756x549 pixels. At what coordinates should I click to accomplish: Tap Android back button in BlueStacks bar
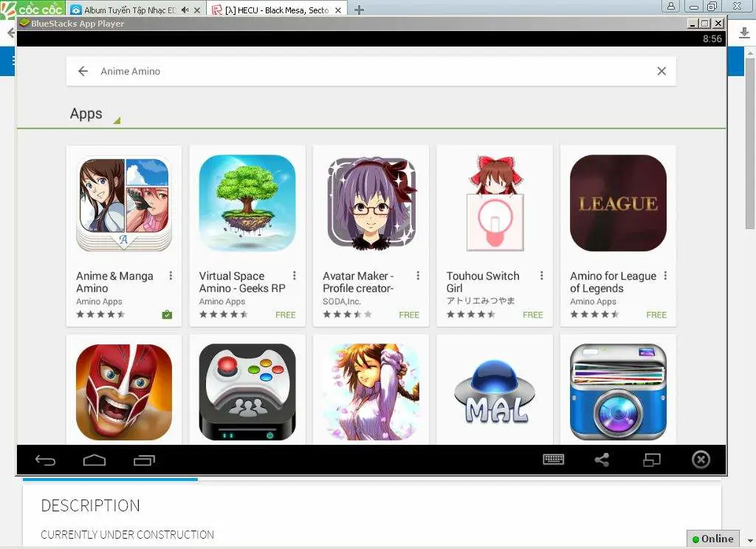click(x=45, y=460)
